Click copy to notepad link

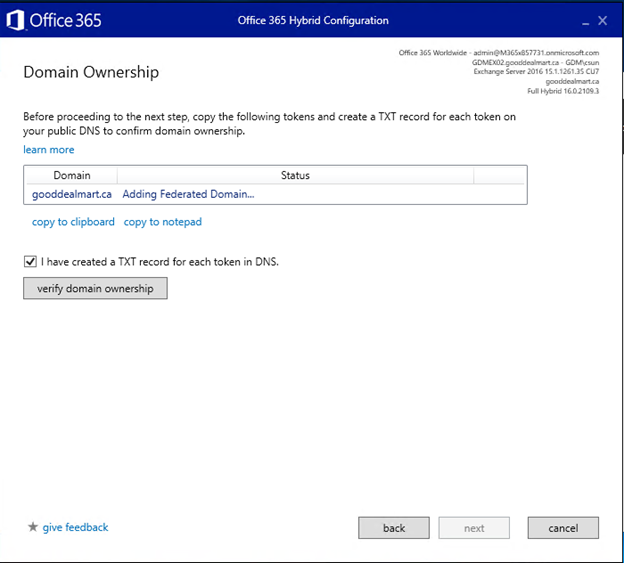(x=162, y=222)
